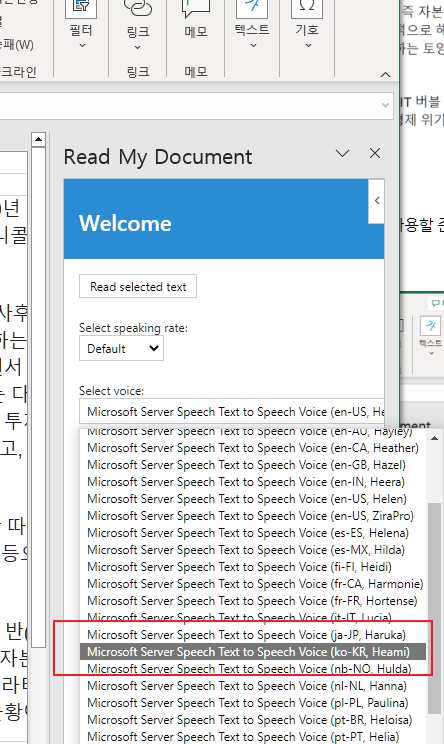The width and height of the screenshot is (444, 744).
Task: Click the voice list scrollbar up arrow
Action: click(x=434, y=438)
